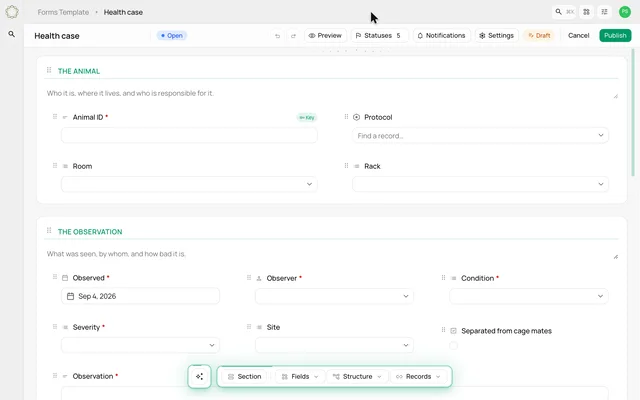The height and width of the screenshot is (400, 640).
Task: Click drag handle beside Protocol field
Action: click(x=346, y=117)
